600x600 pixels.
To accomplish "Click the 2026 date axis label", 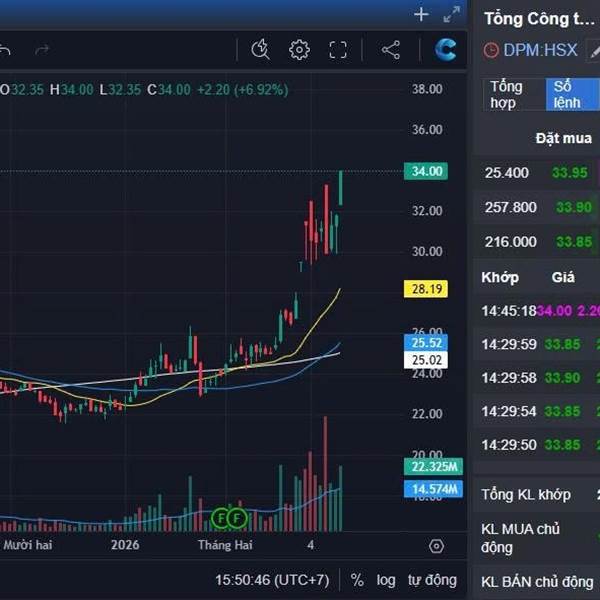I will coord(125,545).
